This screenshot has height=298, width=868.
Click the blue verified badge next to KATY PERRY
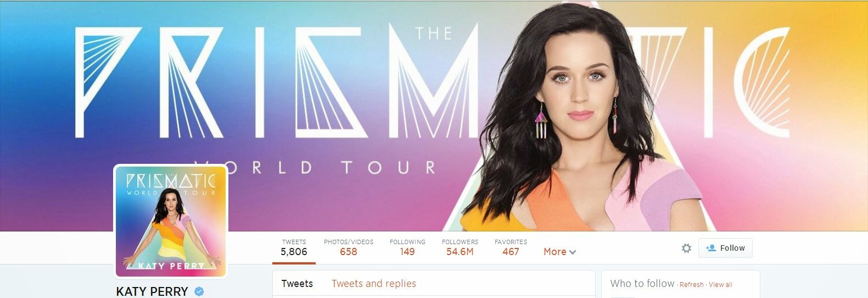click(199, 291)
